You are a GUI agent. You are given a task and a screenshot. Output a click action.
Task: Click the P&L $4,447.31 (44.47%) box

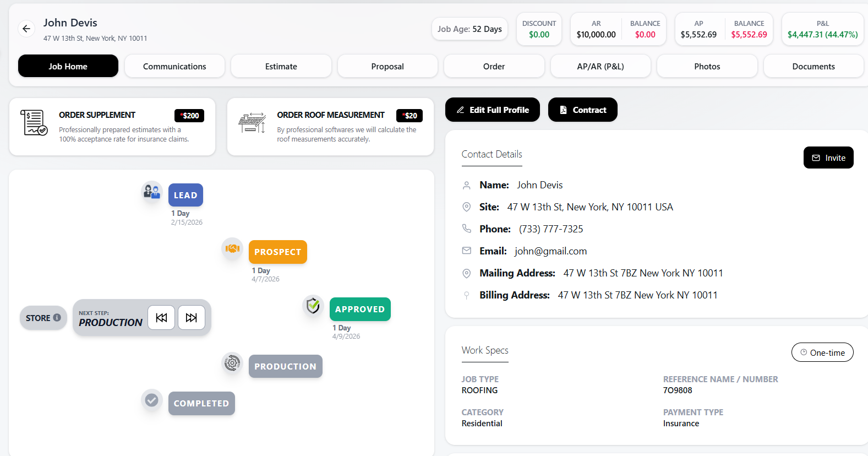pyautogui.click(x=822, y=29)
